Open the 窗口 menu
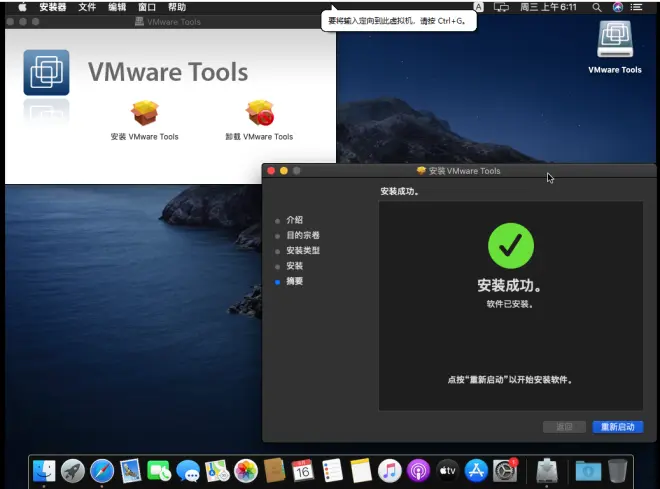 pos(147,7)
